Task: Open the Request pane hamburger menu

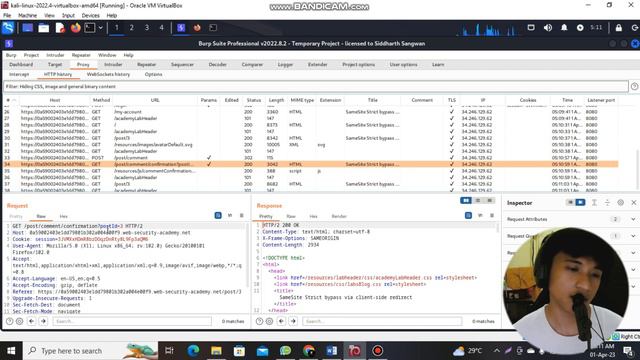Action: 242,216
